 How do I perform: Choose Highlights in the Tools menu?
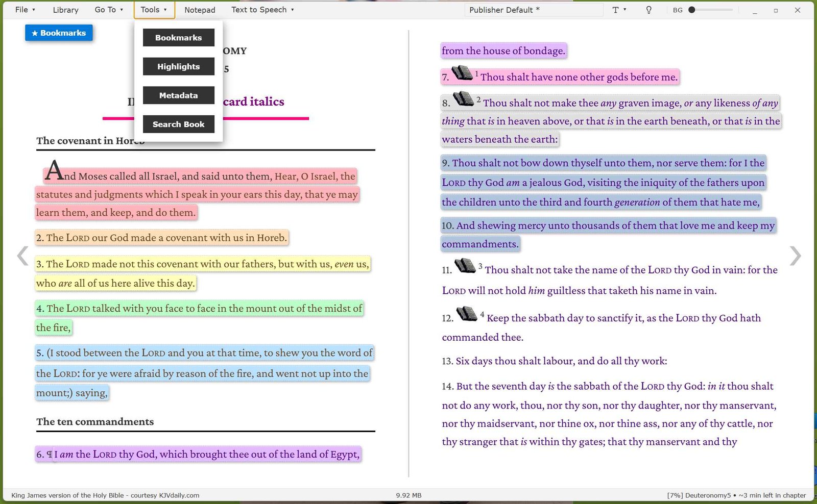tap(179, 66)
